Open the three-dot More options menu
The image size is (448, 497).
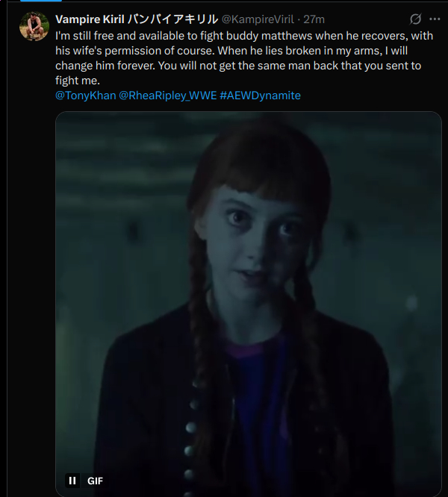coord(435,19)
